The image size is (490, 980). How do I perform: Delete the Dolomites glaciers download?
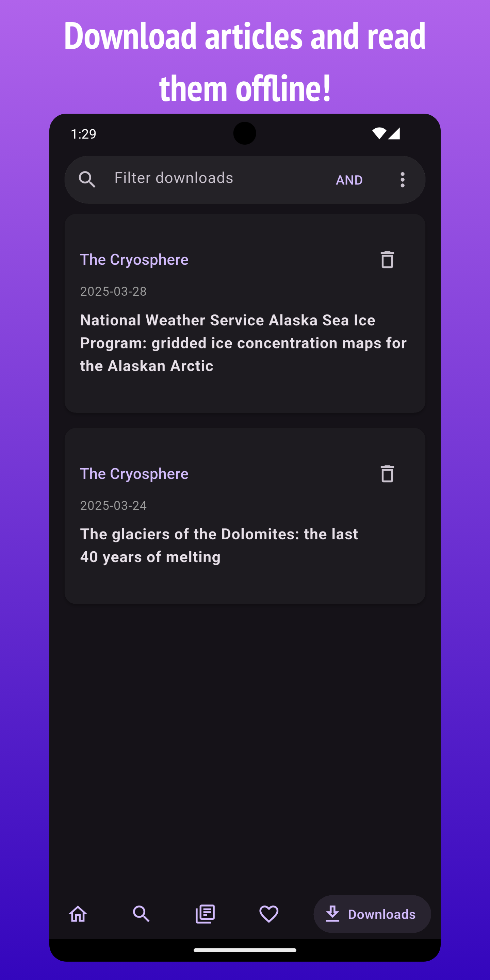(387, 474)
